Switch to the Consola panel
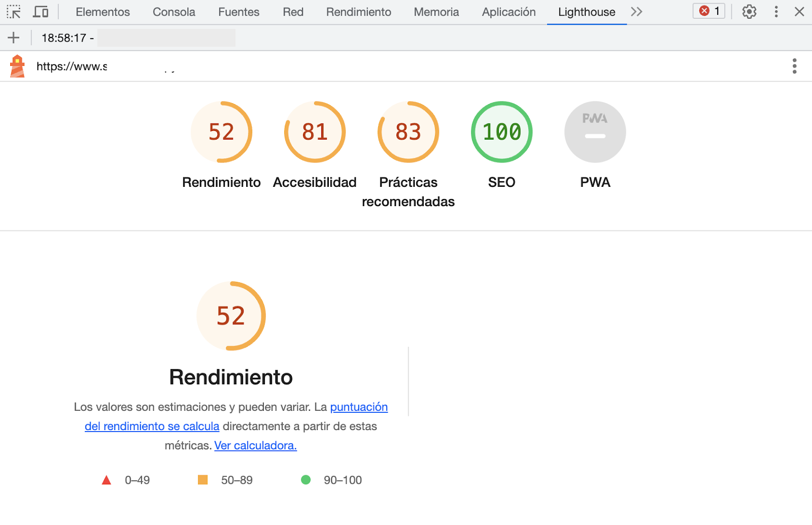The image size is (812, 525). pos(173,12)
